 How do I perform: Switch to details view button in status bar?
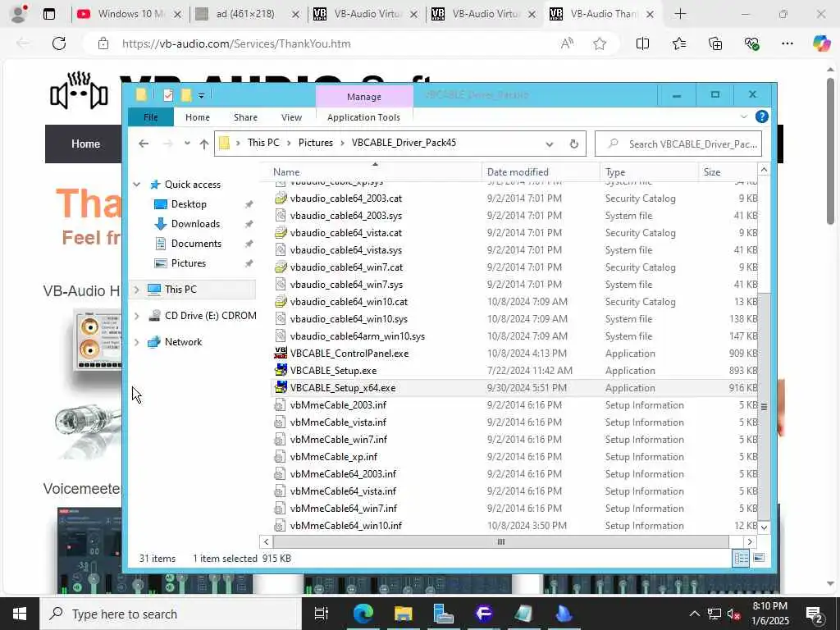(x=742, y=558)
